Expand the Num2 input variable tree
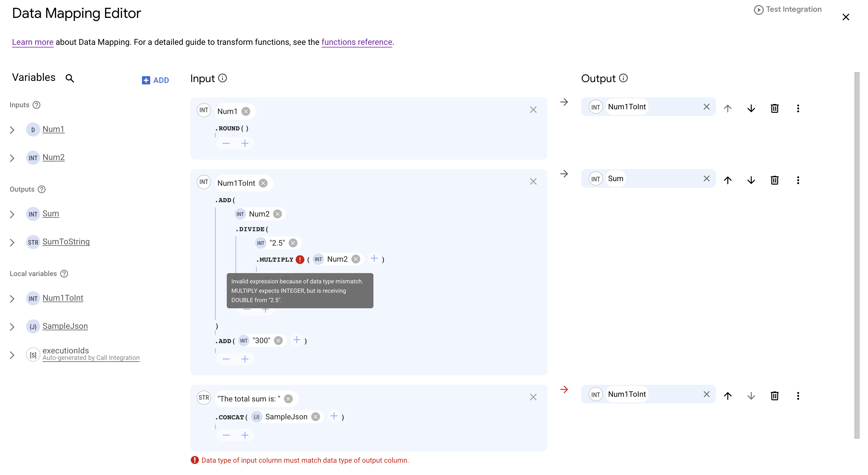 pyautogui.click(x=12, y=157)
